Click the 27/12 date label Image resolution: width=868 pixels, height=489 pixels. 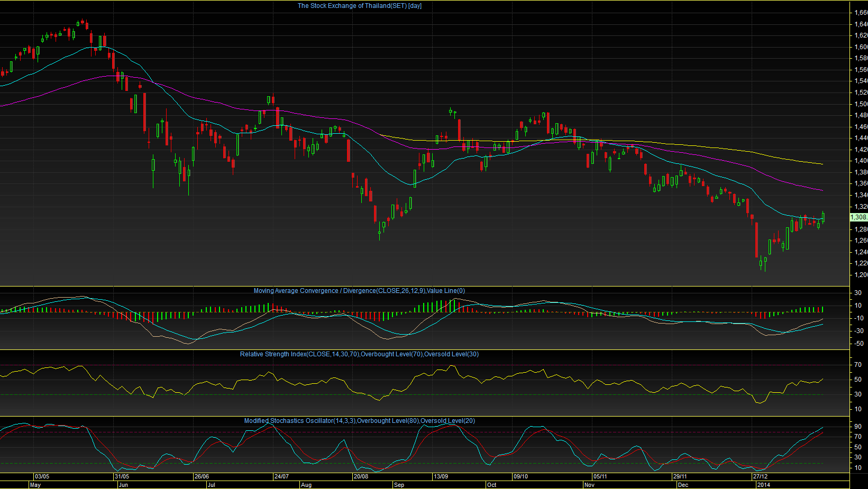[760, 477]
